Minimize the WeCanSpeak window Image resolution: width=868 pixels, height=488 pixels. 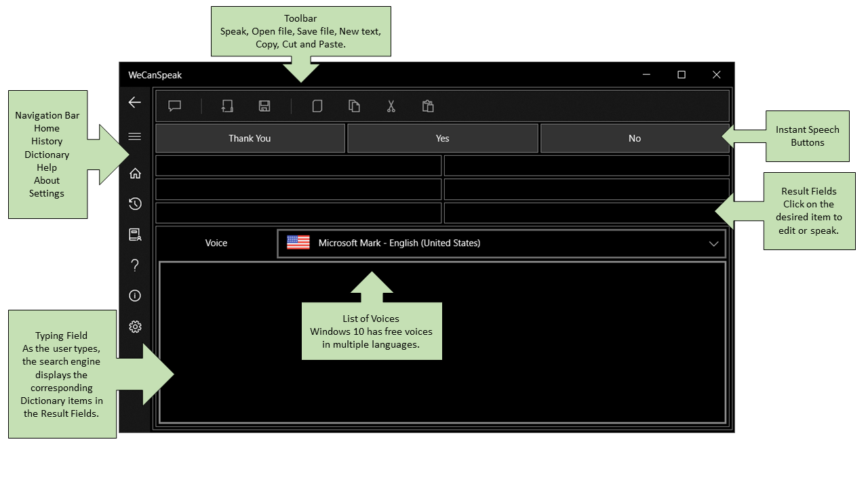[646, 75]
